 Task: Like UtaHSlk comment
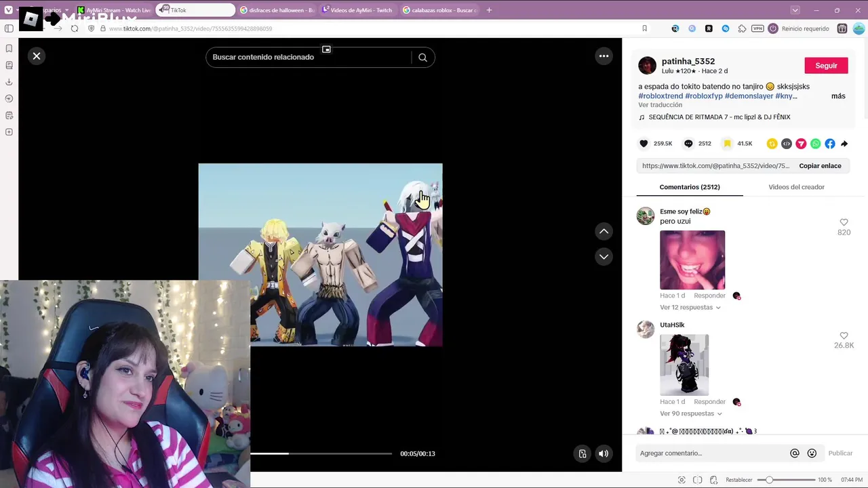coord(844,335)
